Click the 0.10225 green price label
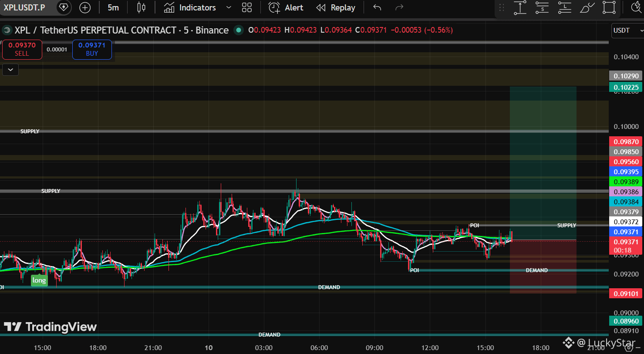 (x=626, y=87)
